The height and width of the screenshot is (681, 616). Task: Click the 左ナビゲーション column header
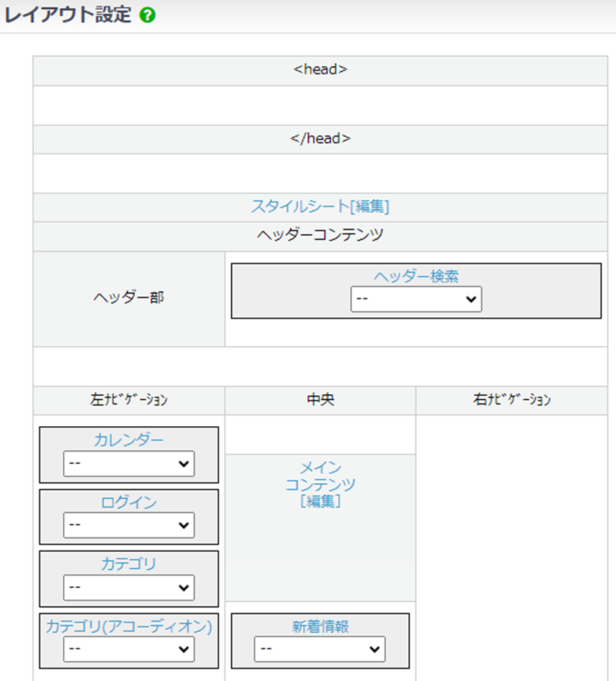(129, 400)
